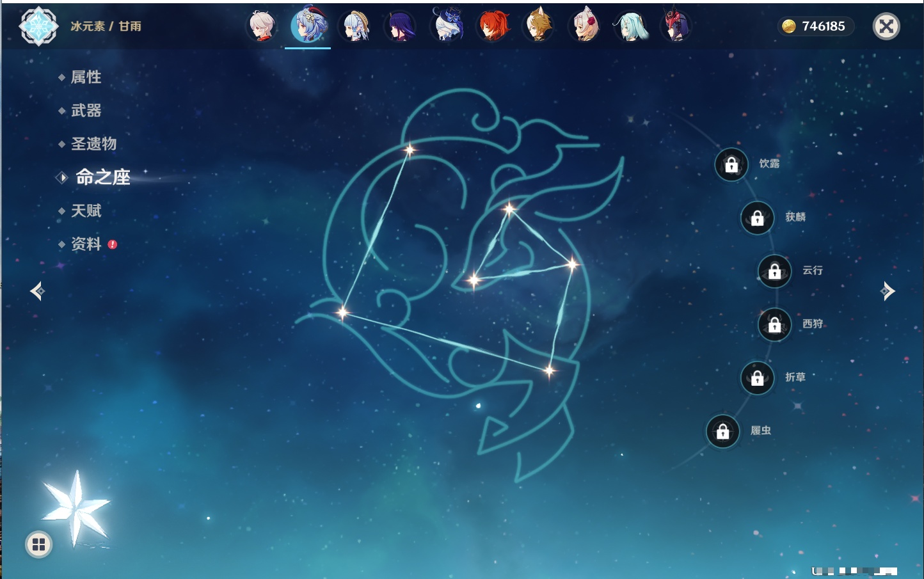This screenshot has width=924, height=579.
Task: Open the locked 饮露 constellation node
Action: [731, 164]
